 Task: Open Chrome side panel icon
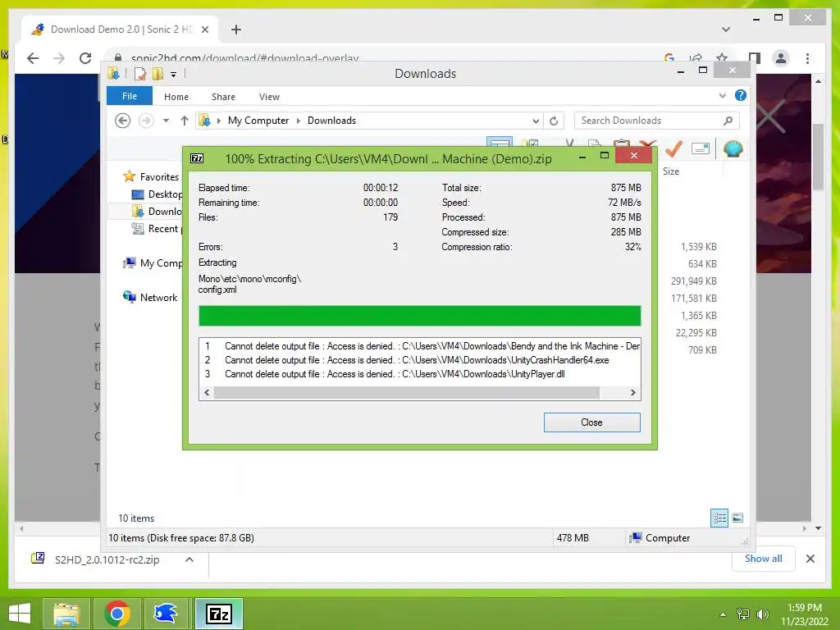click(x=755, y=58)
